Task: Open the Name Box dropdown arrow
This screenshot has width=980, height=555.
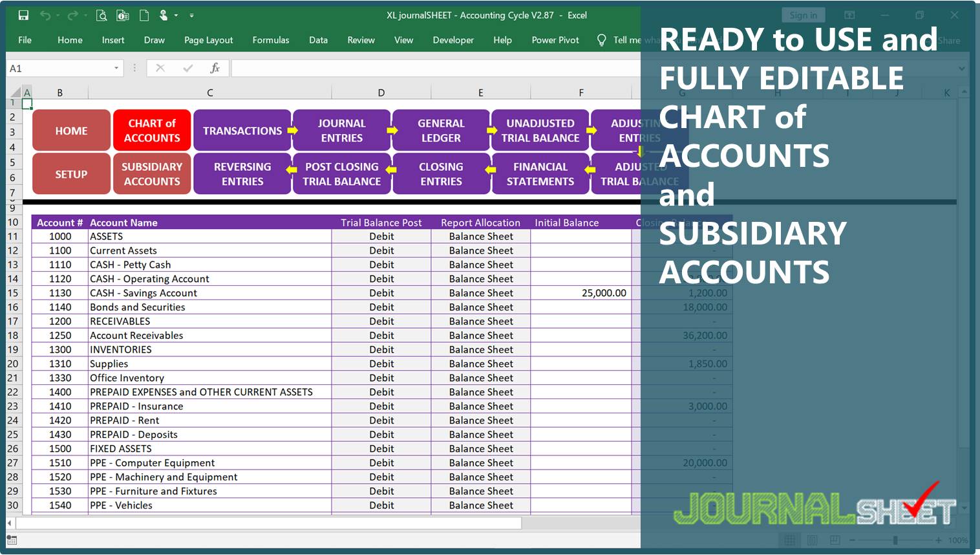Action: (x=116, y=67)
